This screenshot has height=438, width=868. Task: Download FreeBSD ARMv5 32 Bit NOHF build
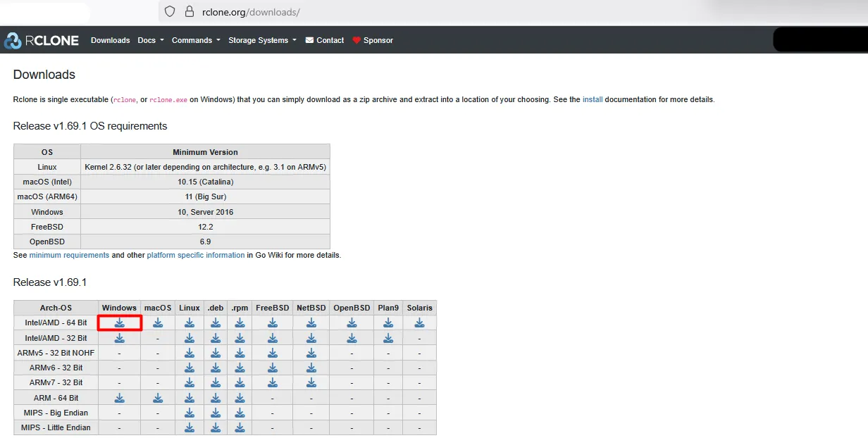[273, 353]
